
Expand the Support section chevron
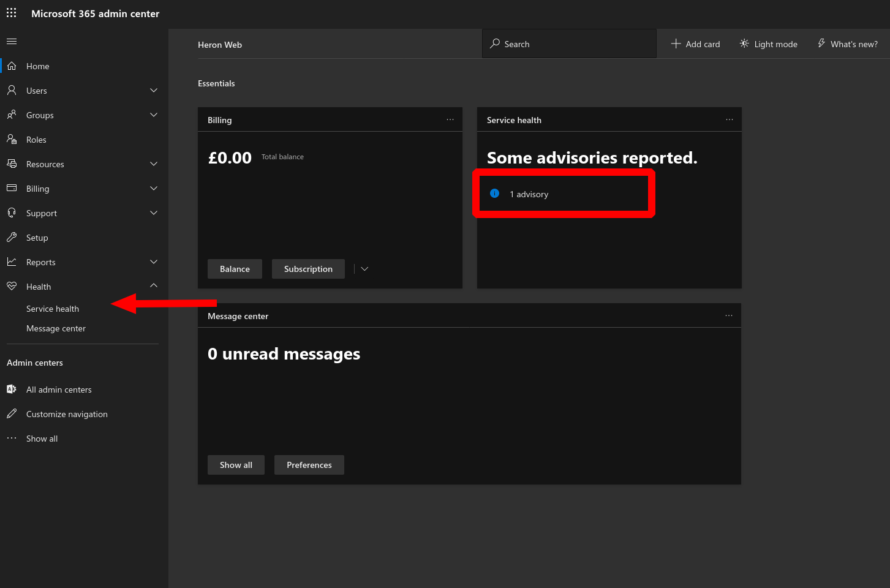click(154, 213)
